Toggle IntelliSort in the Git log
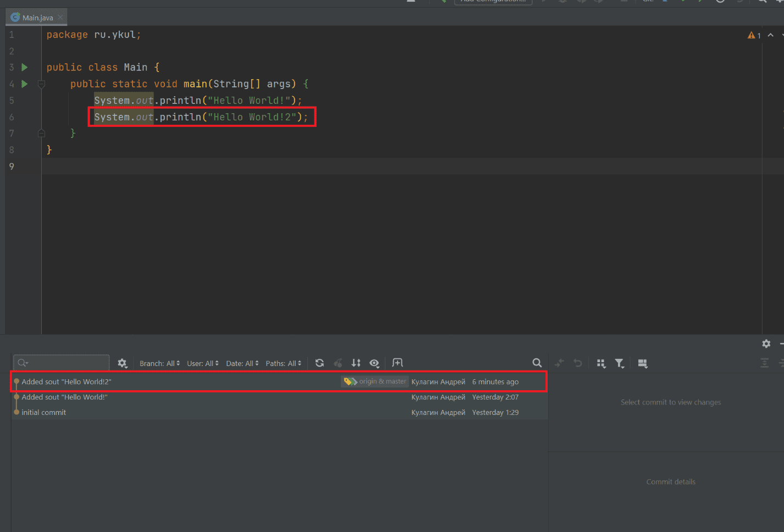 356,363
